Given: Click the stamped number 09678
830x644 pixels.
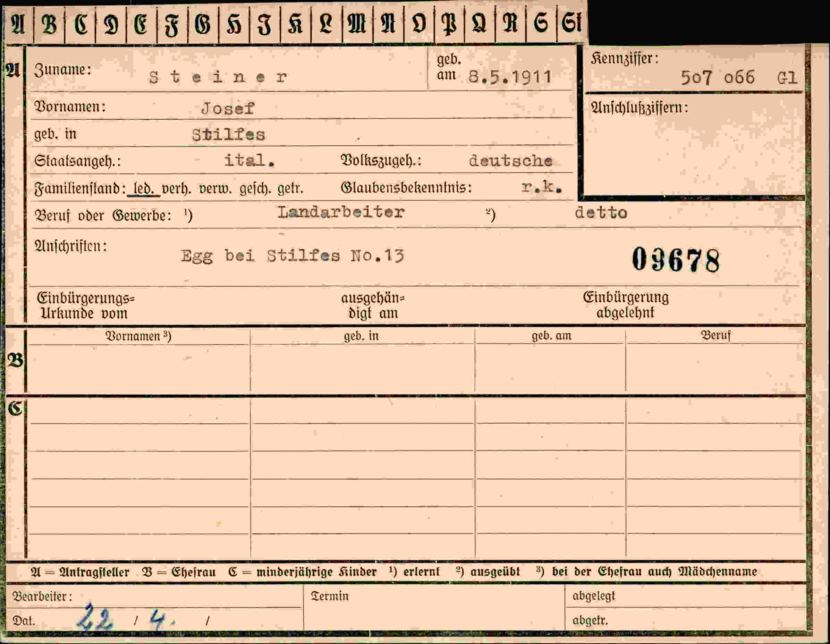Looking at the screenshot, I should [676, 259].
